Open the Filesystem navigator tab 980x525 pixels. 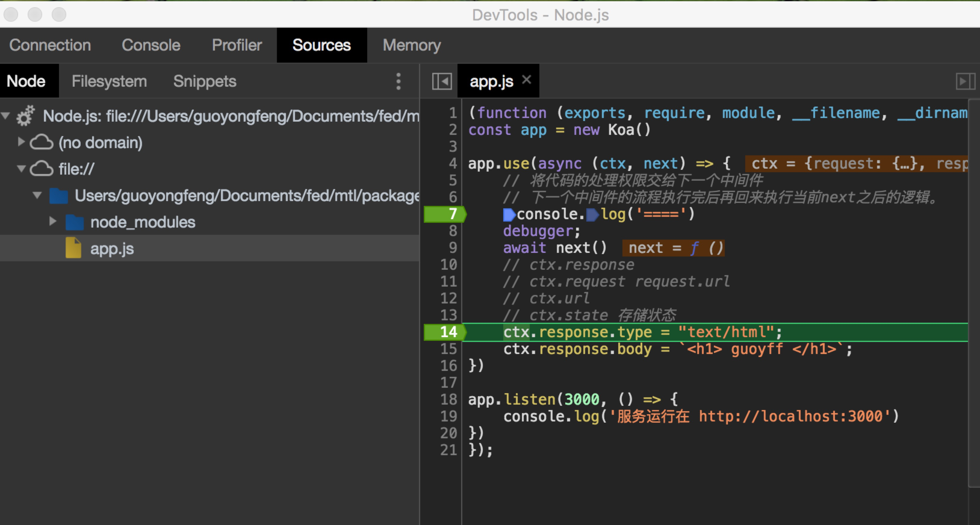coord(109,81)
